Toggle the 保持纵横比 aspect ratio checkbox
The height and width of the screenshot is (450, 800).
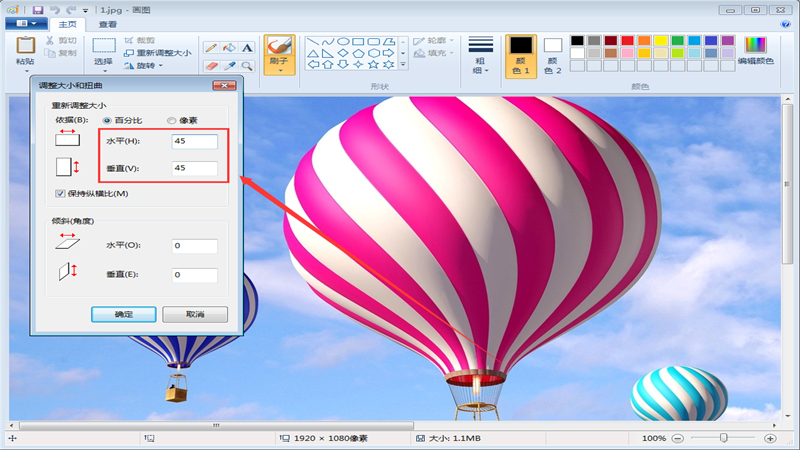coord(60,193)
